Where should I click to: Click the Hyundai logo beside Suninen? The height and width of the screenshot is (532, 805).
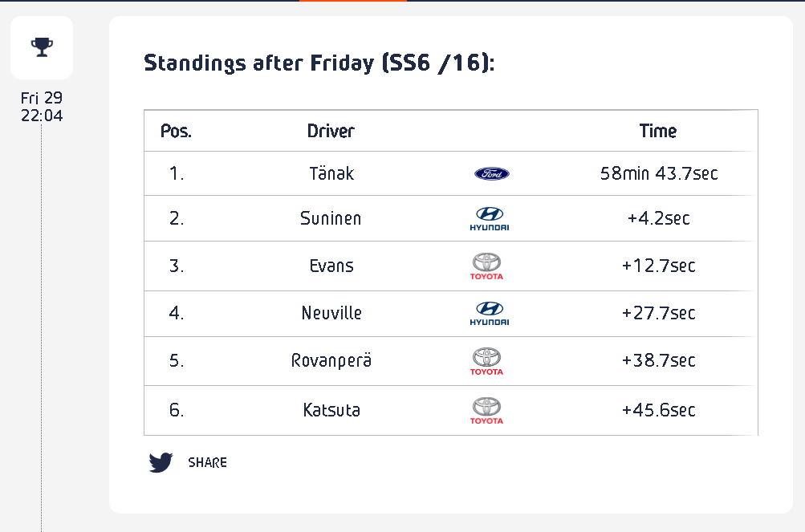489,218
